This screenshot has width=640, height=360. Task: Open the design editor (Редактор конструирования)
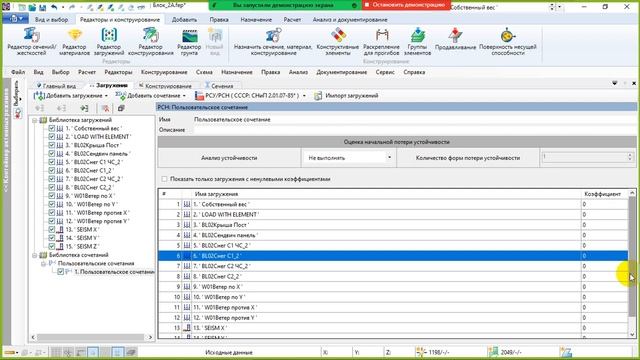151,41
